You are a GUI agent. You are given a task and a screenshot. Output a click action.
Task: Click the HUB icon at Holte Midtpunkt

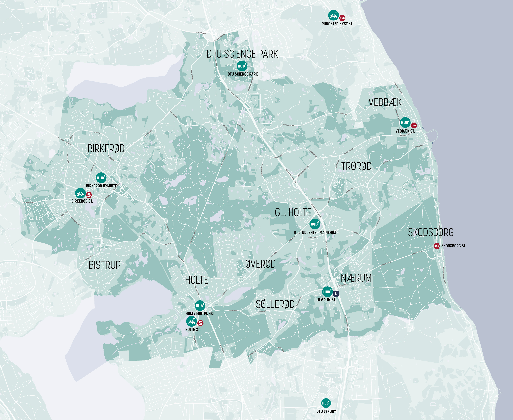[200, 306]
